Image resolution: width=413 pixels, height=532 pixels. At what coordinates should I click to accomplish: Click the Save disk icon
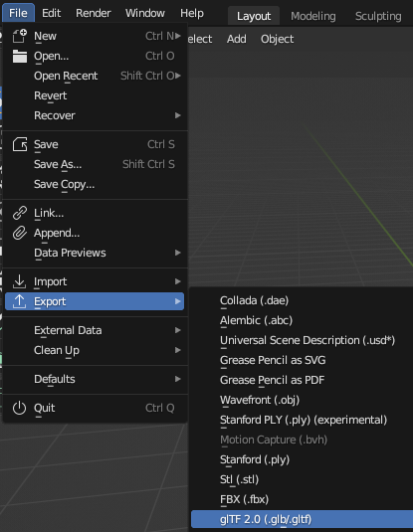20,144
